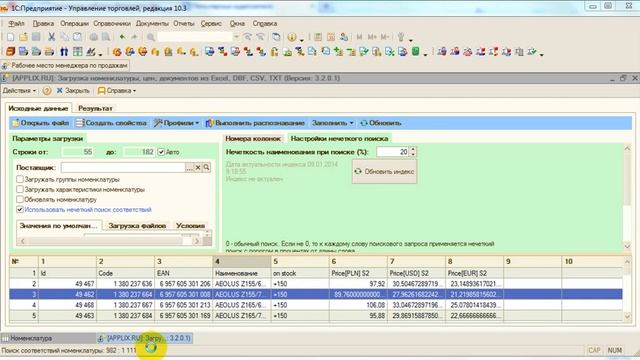Click Обновить индекс button

(x=384, y=171)
